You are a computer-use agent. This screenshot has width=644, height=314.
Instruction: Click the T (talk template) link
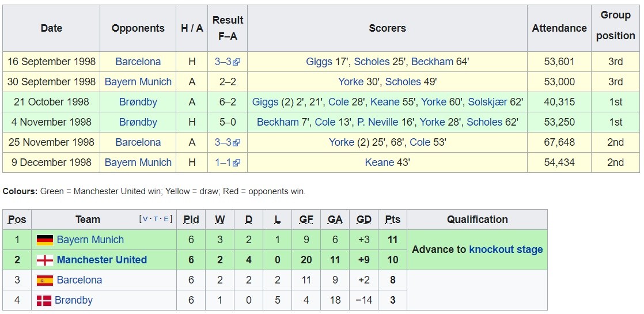coord(156,219)
